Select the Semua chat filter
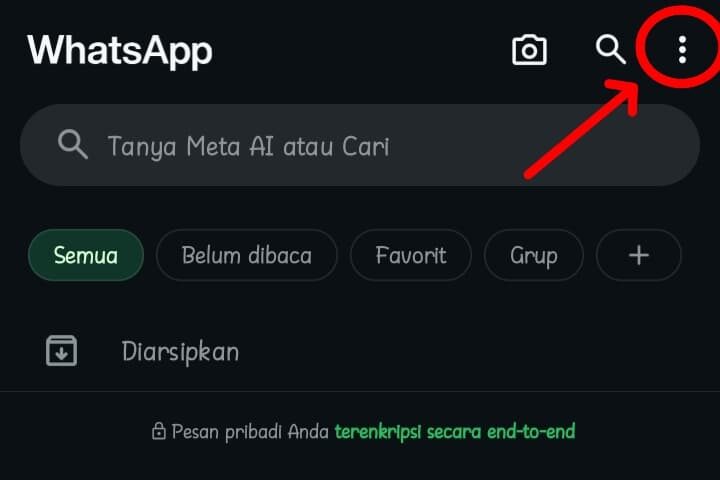This screenshot has height=480, width=720. 86,255
